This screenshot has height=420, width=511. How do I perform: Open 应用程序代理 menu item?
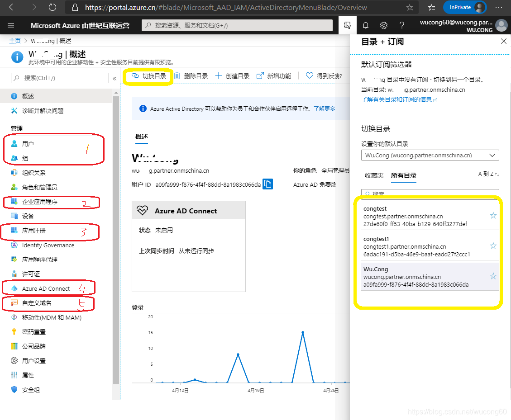pyautogui.click(x=56, y=260)
